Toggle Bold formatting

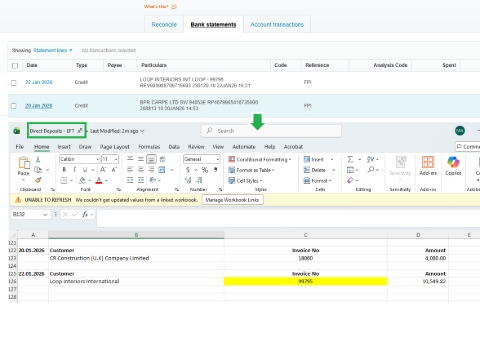pyautogui.click(x=64, y=170)
